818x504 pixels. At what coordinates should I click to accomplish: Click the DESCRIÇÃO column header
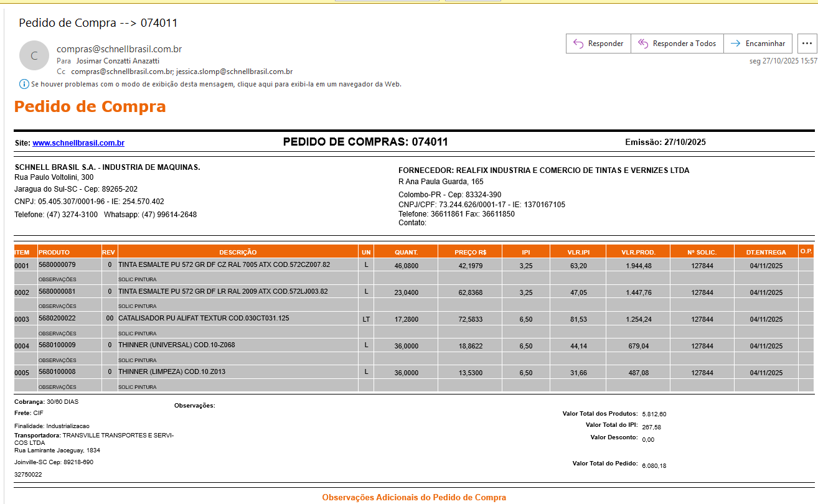click(x=238, y=252)
